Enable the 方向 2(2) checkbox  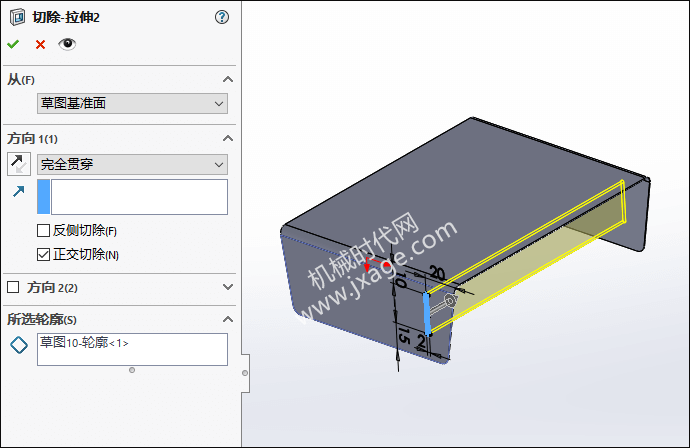[13, 287]
